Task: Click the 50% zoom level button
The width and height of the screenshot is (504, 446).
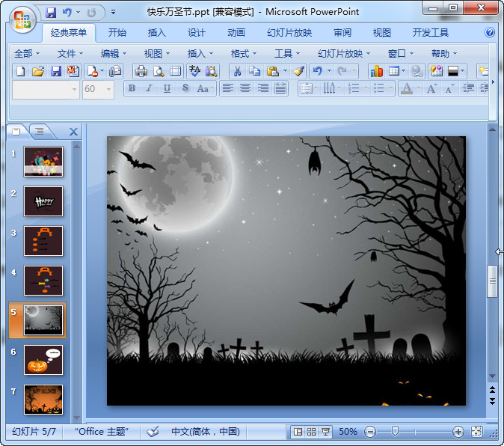Action: tap(348, 432)
